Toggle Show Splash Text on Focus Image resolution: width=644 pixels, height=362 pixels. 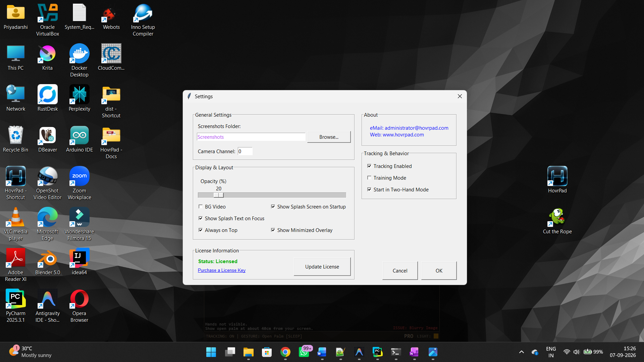coord(201,218)
